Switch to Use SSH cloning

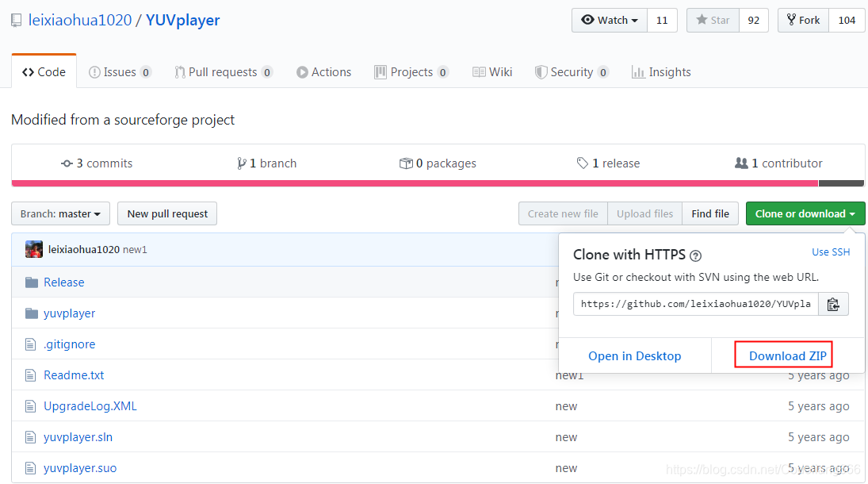[831, 252]
